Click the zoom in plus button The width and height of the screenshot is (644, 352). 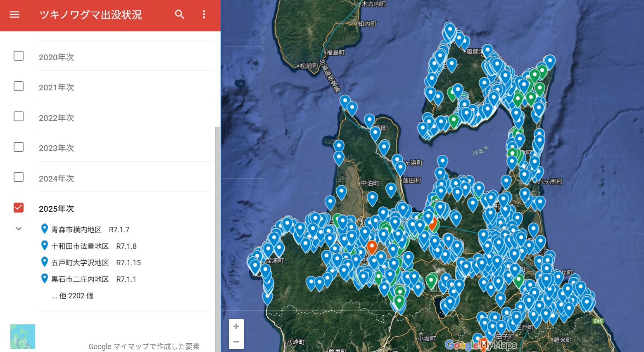click(x=236, y=326)
